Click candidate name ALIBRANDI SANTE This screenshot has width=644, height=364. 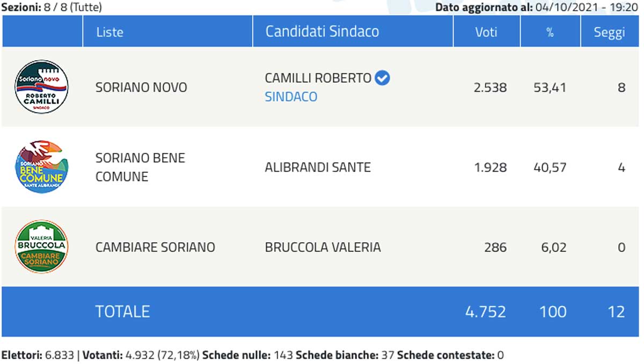[x=318, y=168]
